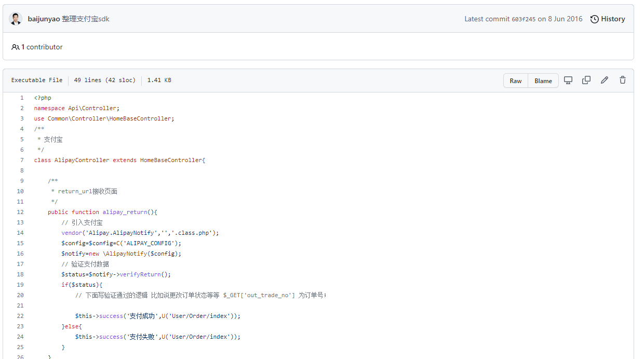Open baijunyao's avatar profile picture
644x359 pixels.
pyautogui.click(x=16, y=19)
